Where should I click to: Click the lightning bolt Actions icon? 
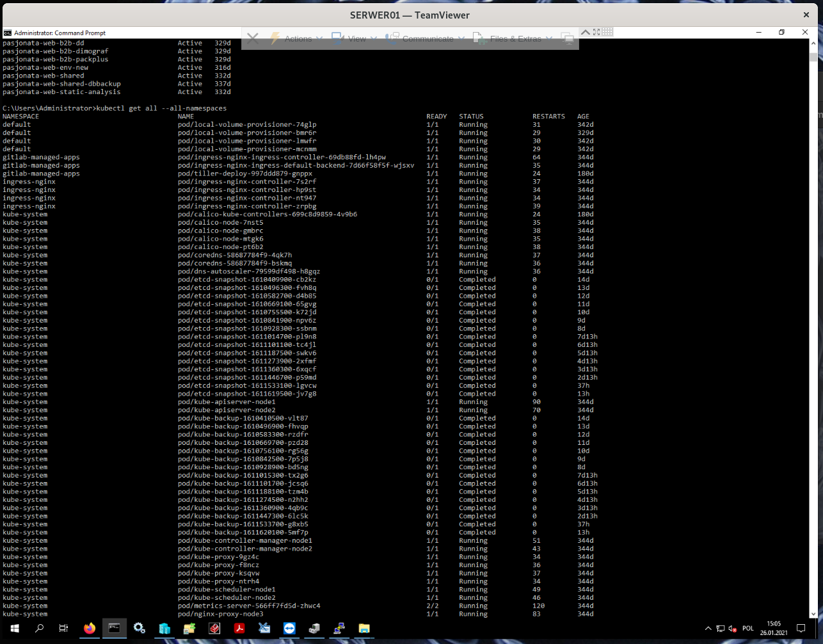click(275, 38)
